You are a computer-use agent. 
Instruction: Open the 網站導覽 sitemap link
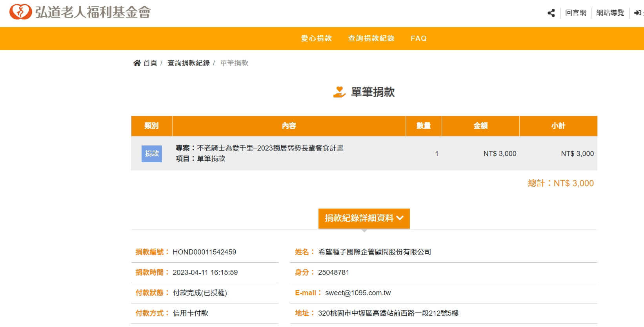coord(610,13)
